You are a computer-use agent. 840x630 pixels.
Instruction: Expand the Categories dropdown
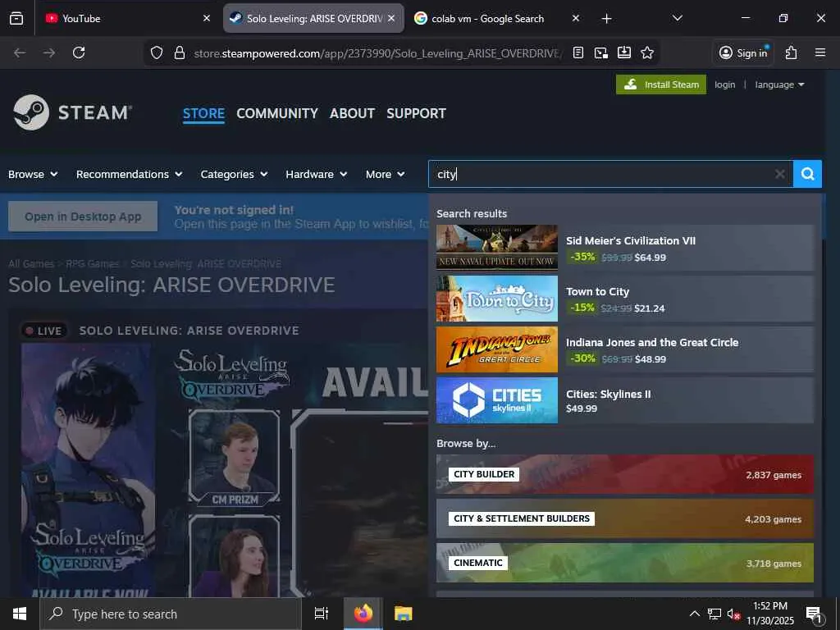[234, 174]
